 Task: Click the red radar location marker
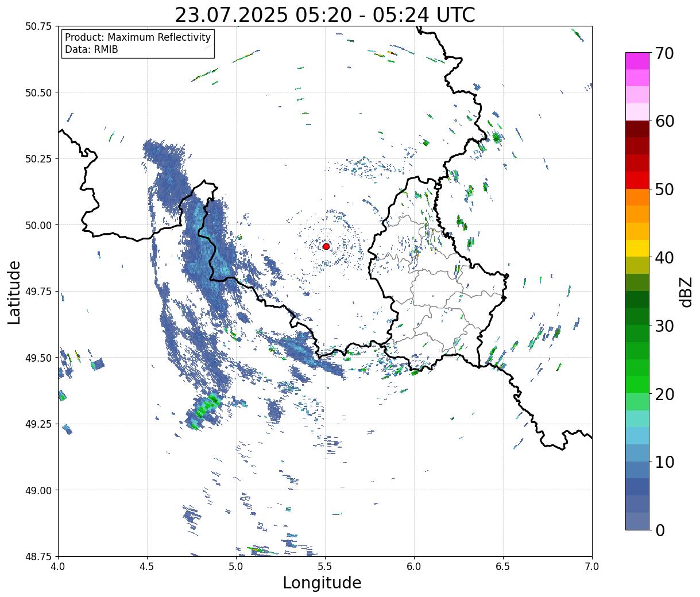326,246
